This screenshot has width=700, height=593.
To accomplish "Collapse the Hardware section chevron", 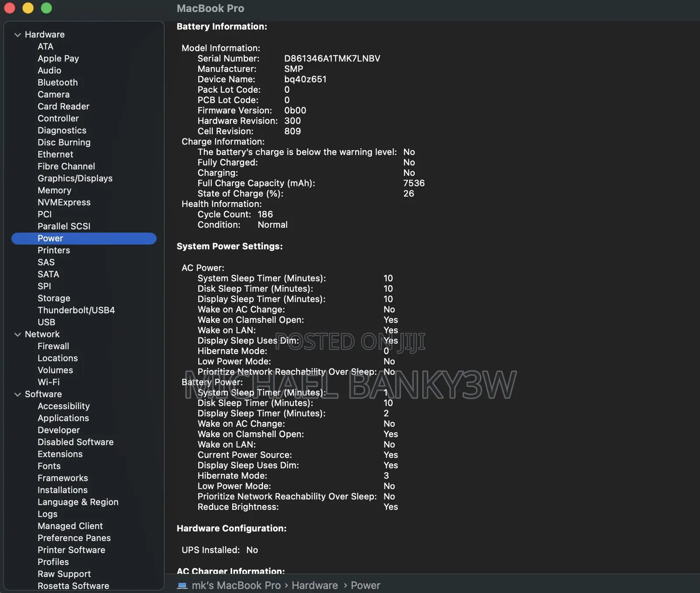I will point(17,35).
